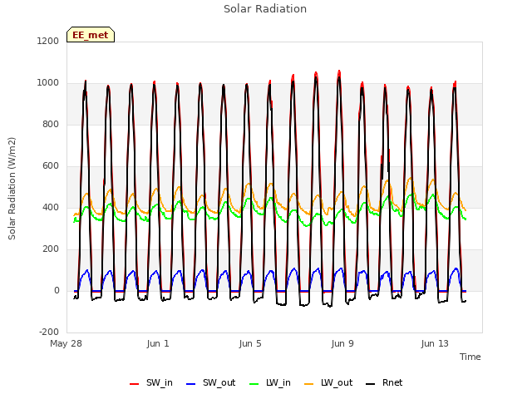Click the -200 y-axis tick label
The height and width of the screenshot is (399, 532).
tap(49, 332)
